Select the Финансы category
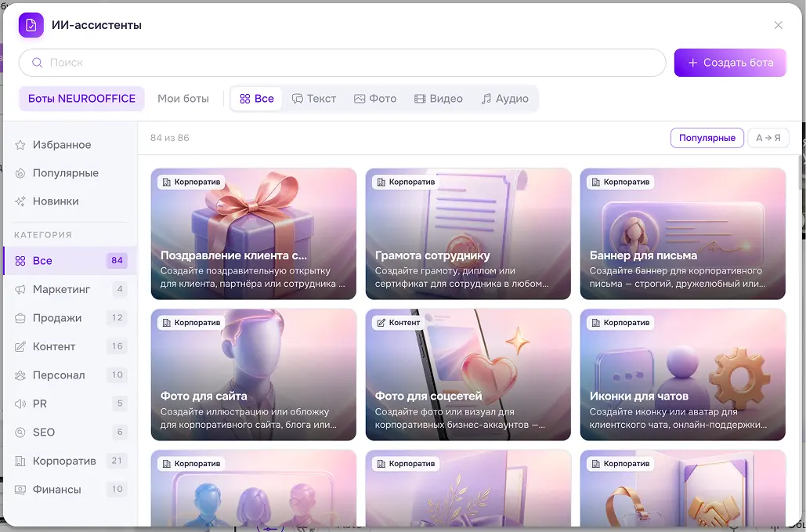This screenshot has width=806, height=532. pos(70,490)
